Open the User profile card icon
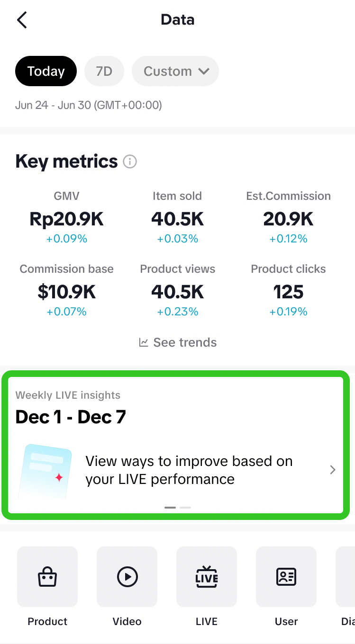The height and width of the screenshot is (644, 355). coord(286,577)
